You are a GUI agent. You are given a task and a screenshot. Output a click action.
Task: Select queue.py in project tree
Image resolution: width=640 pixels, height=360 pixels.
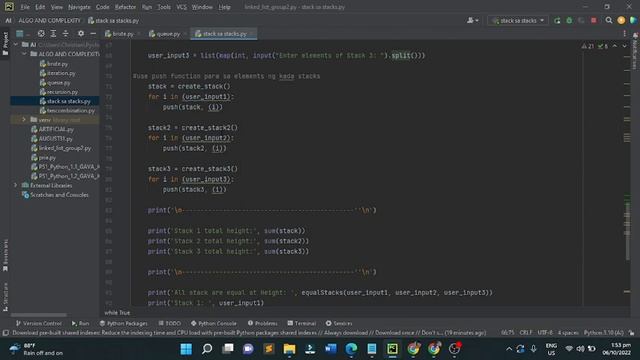click(x=55, y=82)
